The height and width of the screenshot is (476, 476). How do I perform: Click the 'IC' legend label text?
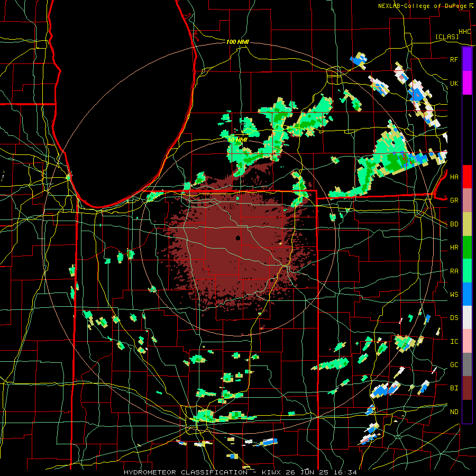click(x=454, y=341)
